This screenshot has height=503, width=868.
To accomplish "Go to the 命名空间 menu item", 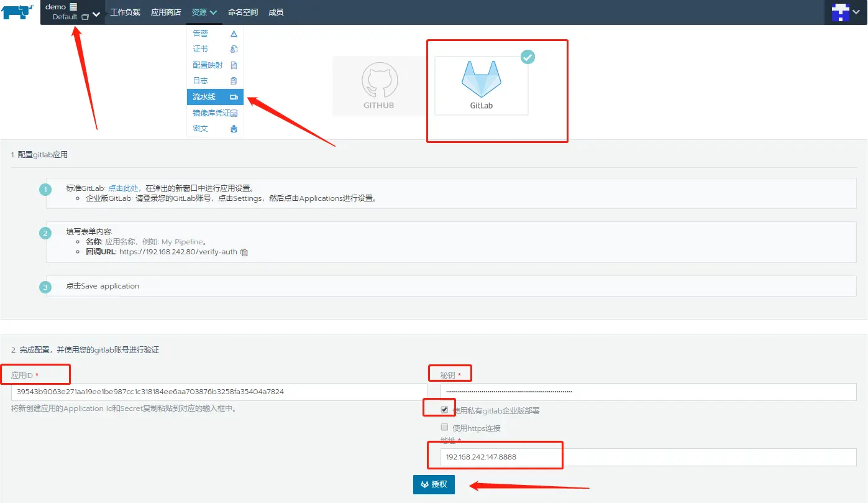I will point(242,12).
